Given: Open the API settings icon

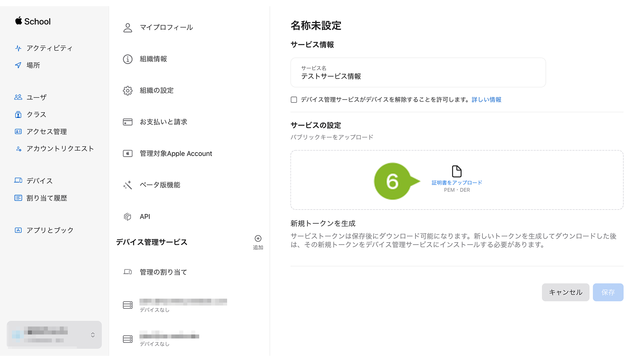Looking at the screenshot, I should tap(127, 216).
